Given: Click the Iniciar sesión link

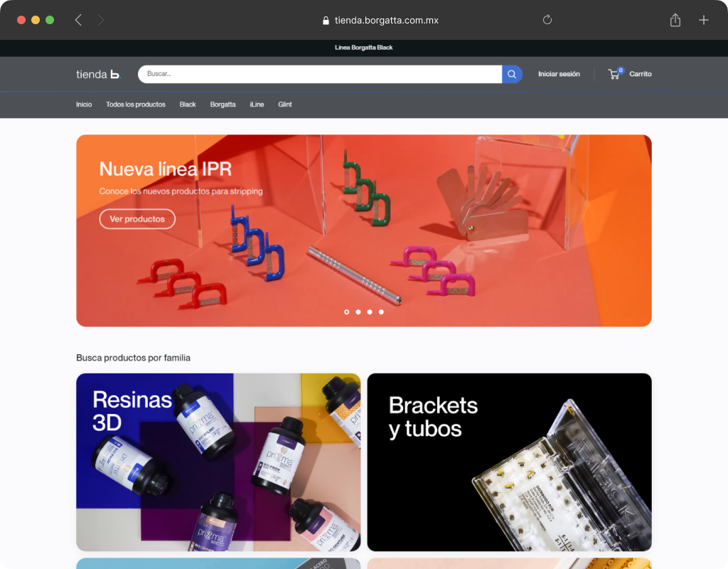Looking at the screenshot, I should click(x=559, y=74).
